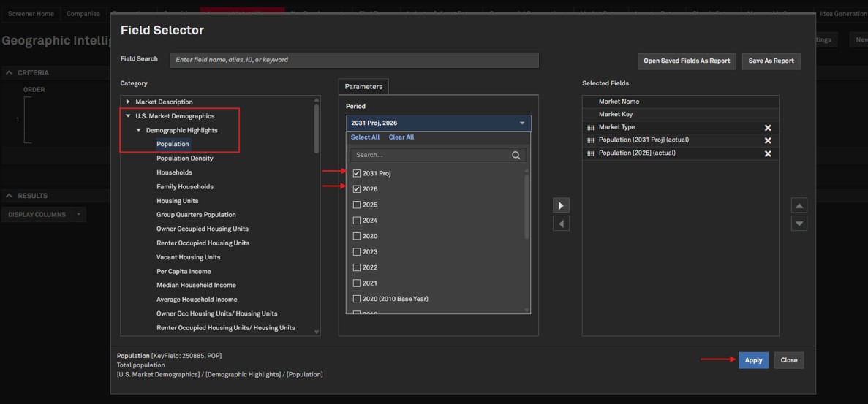Click the period search magnifier icon

click(516, 155)
